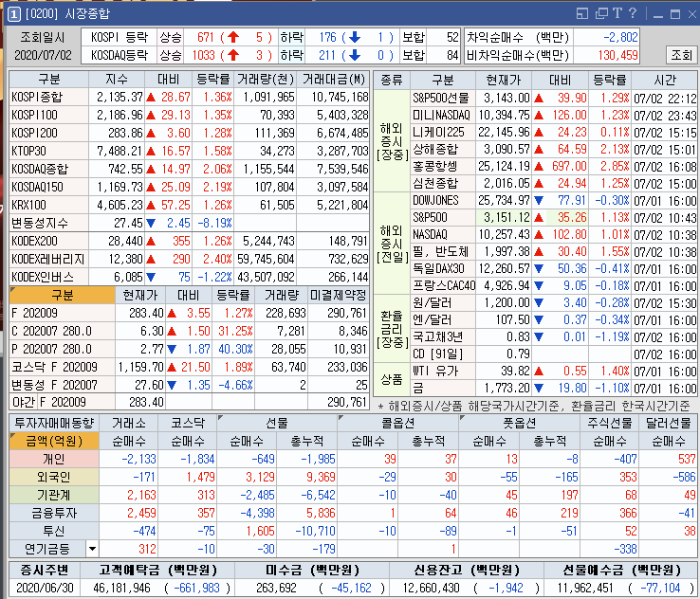Select the P 202007 280.0 put option row
Screen dimensions: 700x599
[x=190, y=349]
